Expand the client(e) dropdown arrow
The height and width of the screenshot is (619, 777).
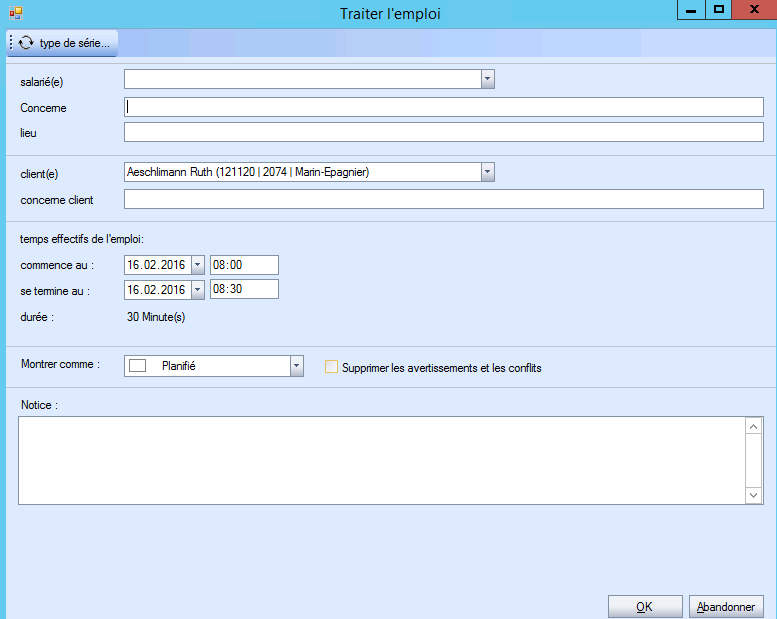[x=487, y=173]
